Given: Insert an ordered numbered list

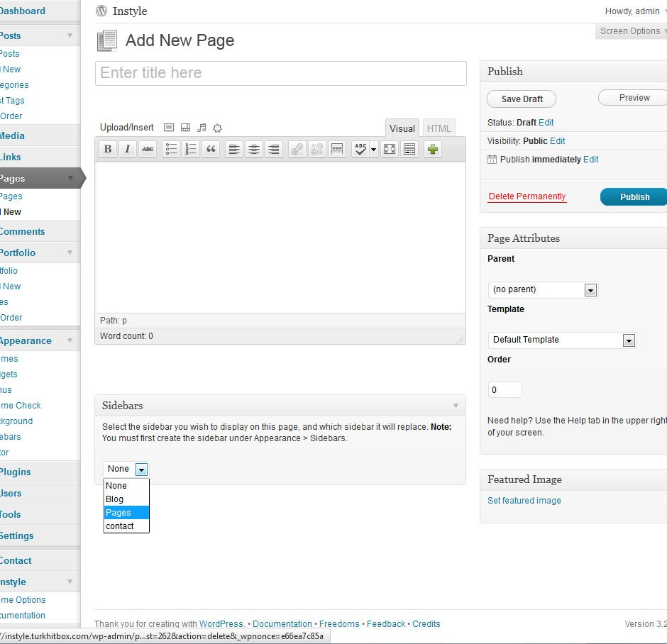Looking at the screenshot, I should (x=191, y=149).
